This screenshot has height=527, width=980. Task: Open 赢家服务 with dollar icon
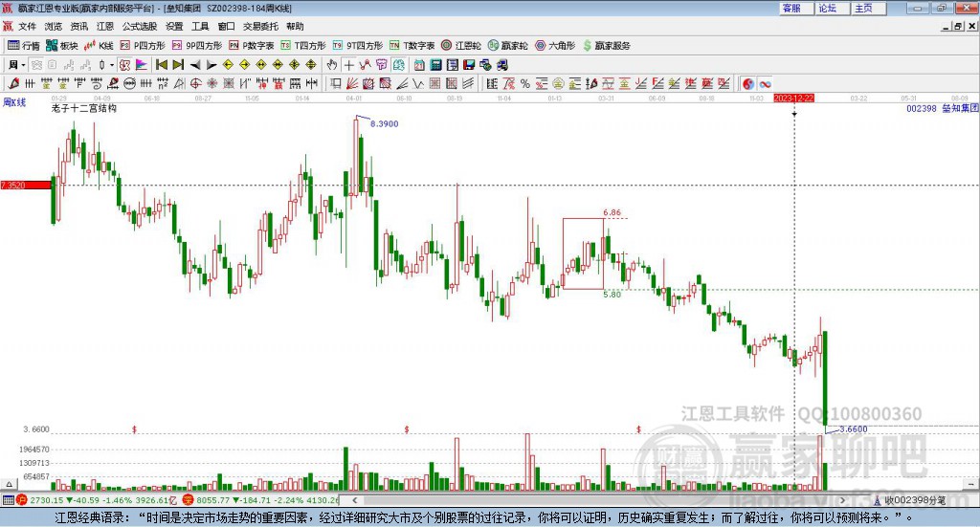click(606, 46)
